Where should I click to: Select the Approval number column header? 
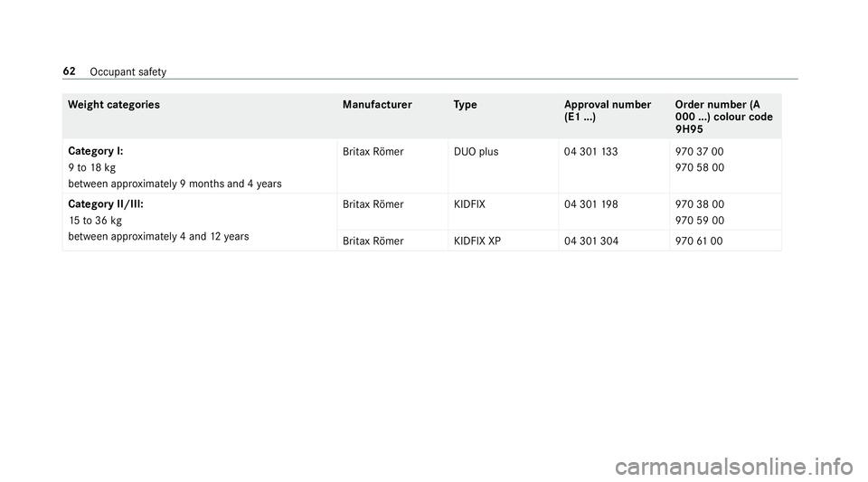(608, 110)
